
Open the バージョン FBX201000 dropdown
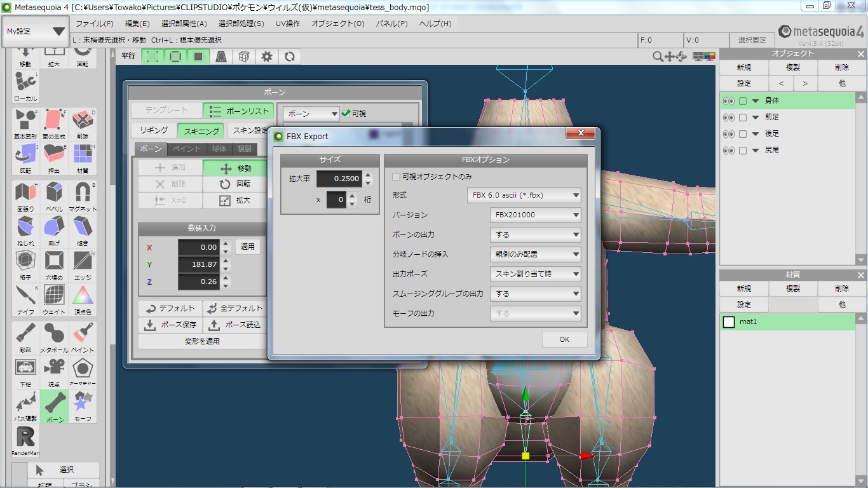point(536,215)
